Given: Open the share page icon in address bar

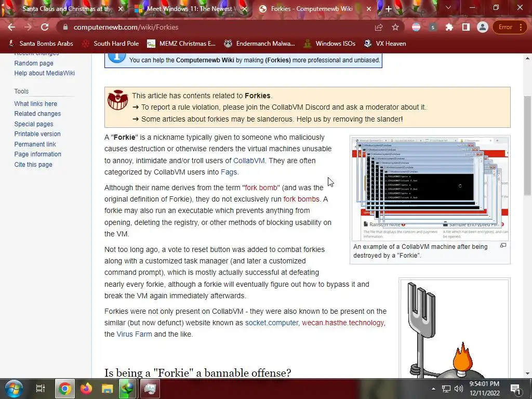Looking at the screenshot, I should (379, 27).
